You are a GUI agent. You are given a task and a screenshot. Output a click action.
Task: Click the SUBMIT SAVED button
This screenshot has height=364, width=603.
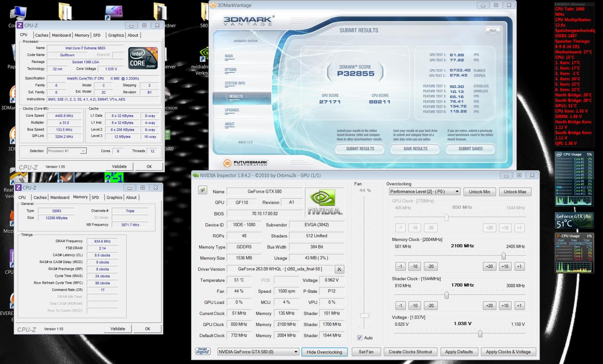tap(470, 149)
